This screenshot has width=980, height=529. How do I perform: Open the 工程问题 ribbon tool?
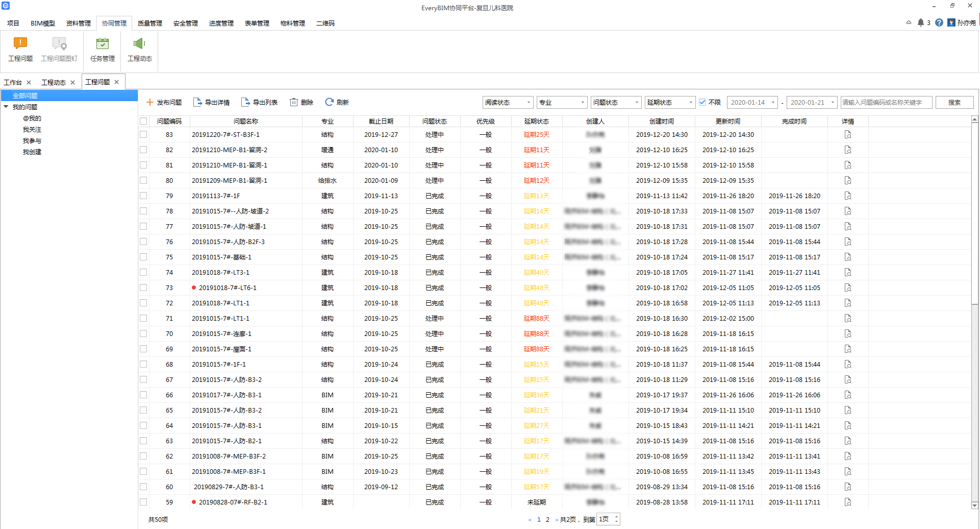tap(20, 50)
